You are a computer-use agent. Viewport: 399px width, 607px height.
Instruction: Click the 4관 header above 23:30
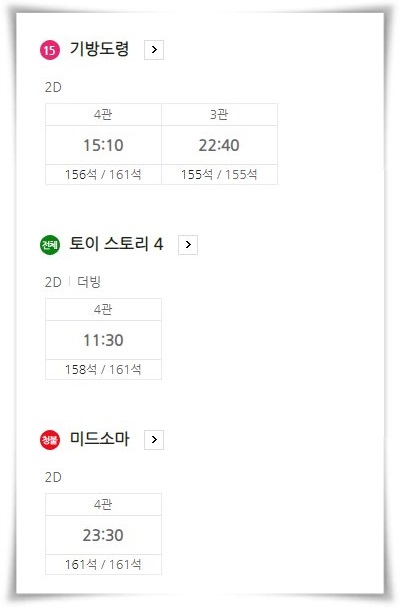[103, 505]
